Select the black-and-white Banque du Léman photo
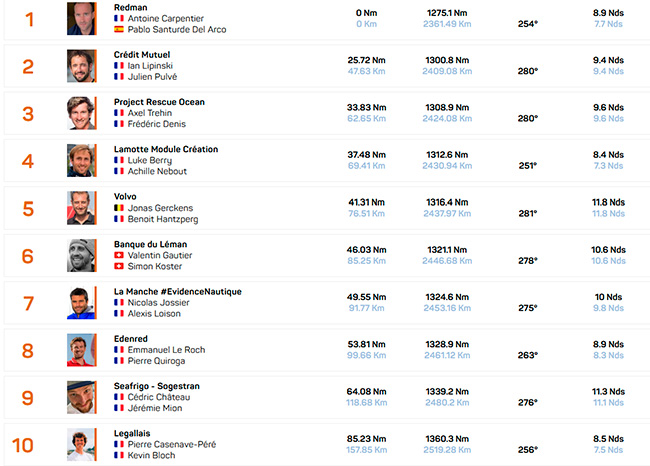The width and height of the screenshot is (650, 466). point(82,255)
